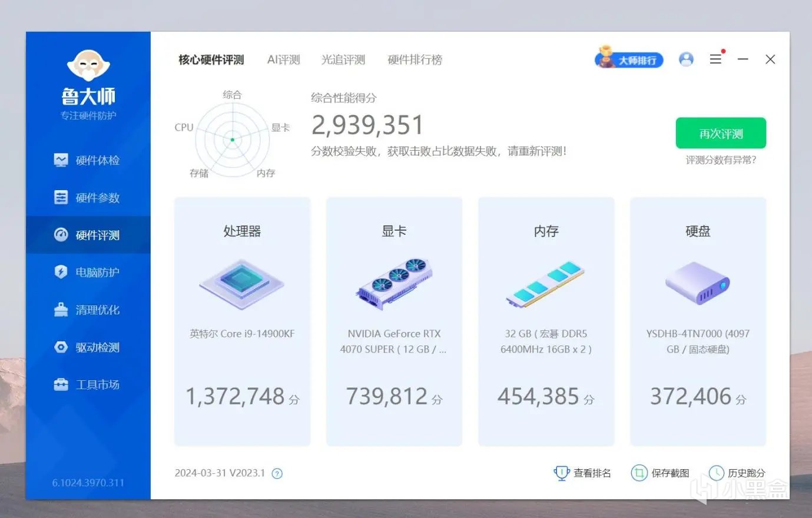Close the 鲁大师 window
Screen dimensions: 812x518
pos(770,59)
